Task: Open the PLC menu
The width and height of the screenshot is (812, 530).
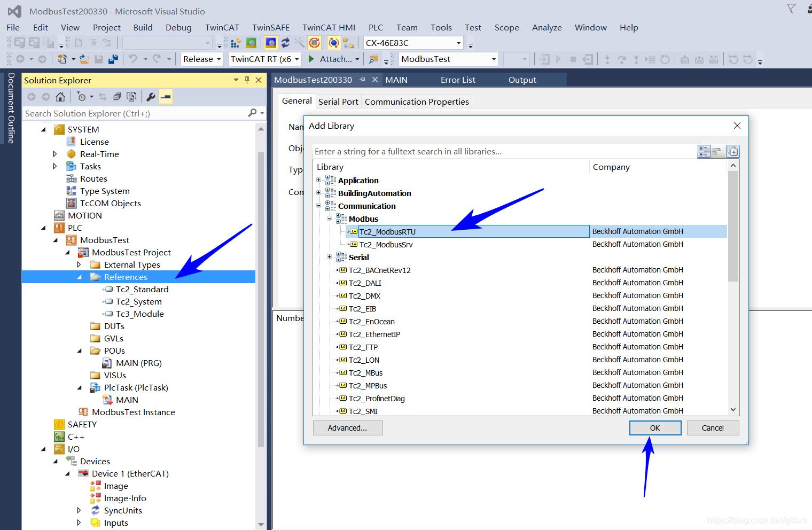Action: point(376,27)
